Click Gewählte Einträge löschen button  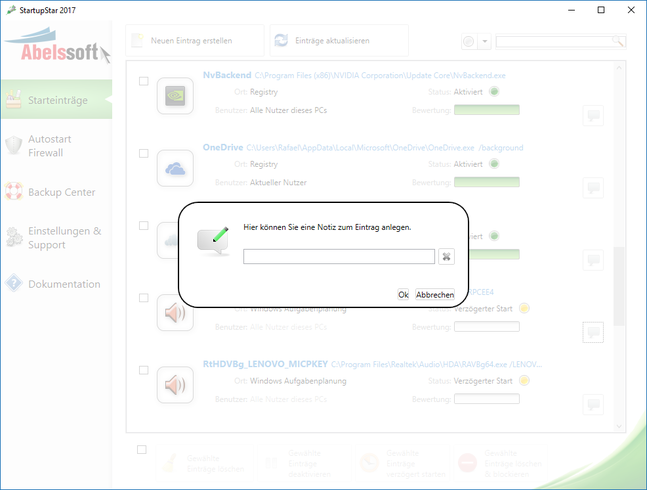coord(205,464)
